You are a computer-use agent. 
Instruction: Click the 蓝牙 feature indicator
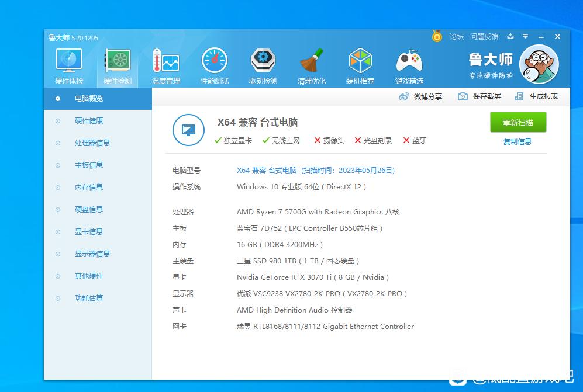[415, 140]
